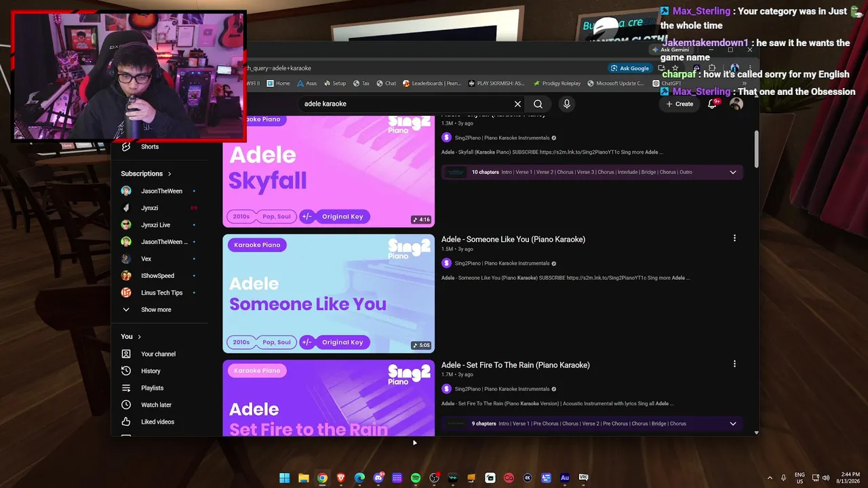Open Sing2Piano channel under Someone Like You
The image size is (868, 488).
click(502, 263)
